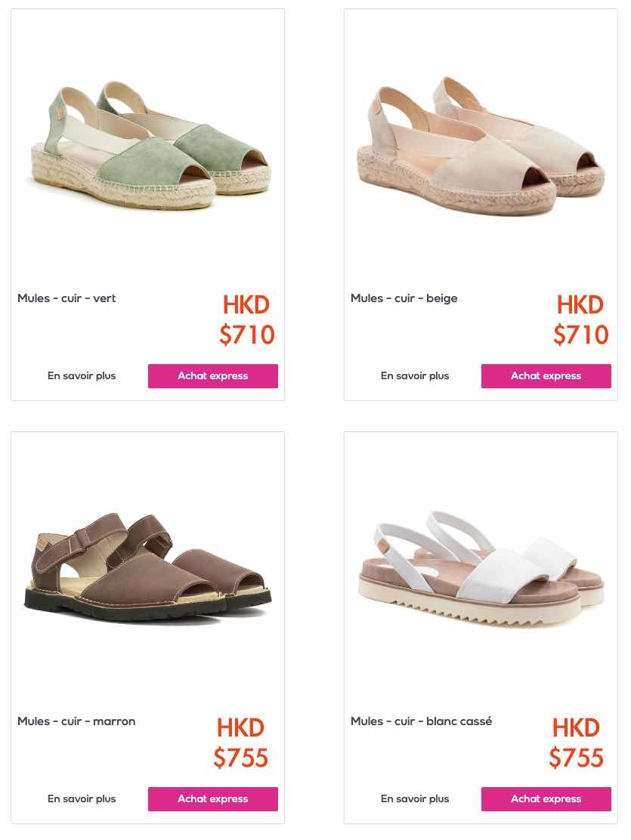The width and height of the screenshot is (631, 840).
Task: Open the green leather mules product photo
Action: pyautogui.click(x=147, y=144)
